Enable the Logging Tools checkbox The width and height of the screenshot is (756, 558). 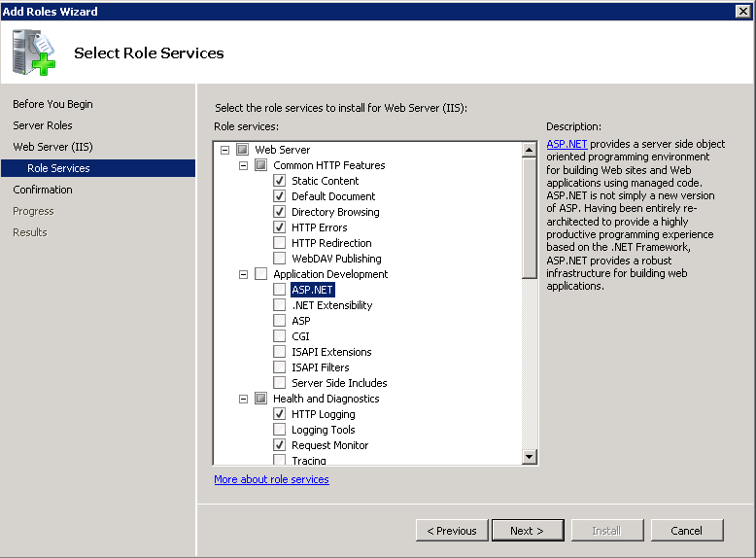(x=279, y=430)
